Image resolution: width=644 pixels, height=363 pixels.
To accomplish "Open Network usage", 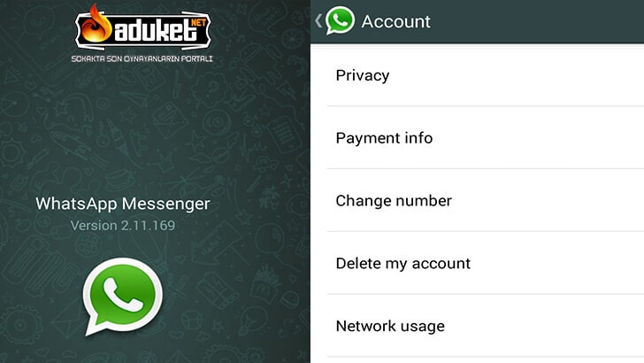I will (486, 326).
